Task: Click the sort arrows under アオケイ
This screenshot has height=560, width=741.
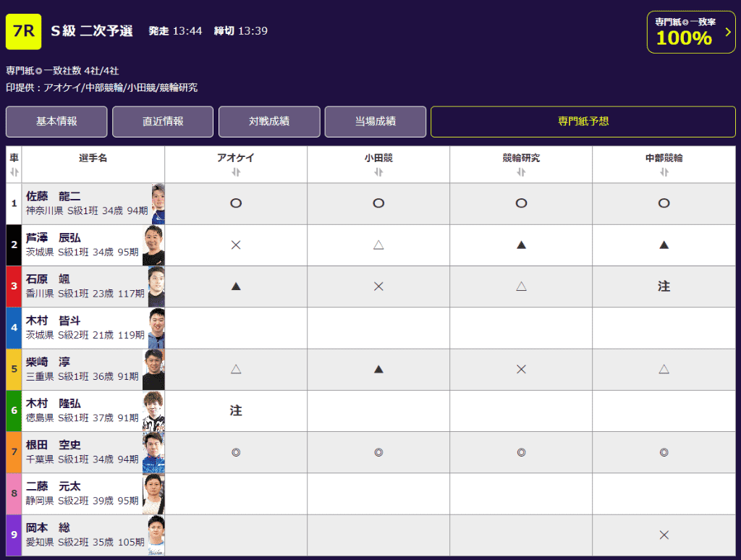Action: click(235, 172)
